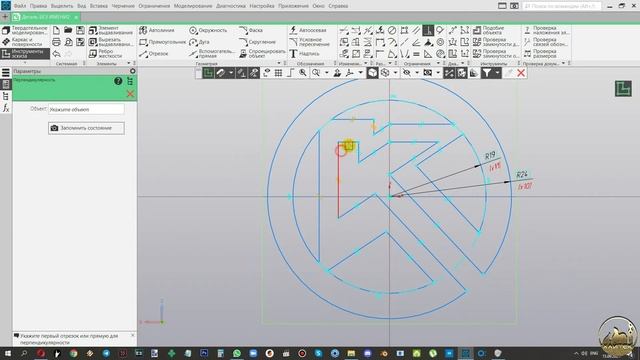This screenshot has height=360, width=640.
Task: Toggle sketch mode button in view toolbar
Action: click(209, 73)
